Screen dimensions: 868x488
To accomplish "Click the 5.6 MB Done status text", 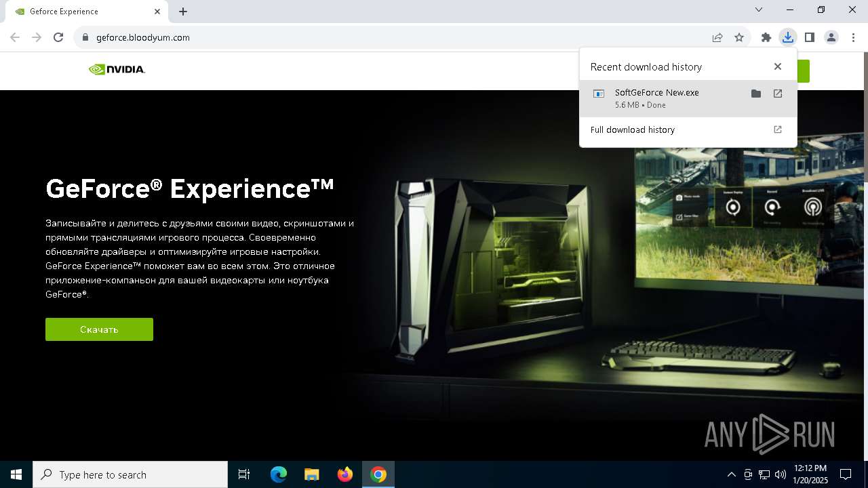I will (x=640, y=105).
